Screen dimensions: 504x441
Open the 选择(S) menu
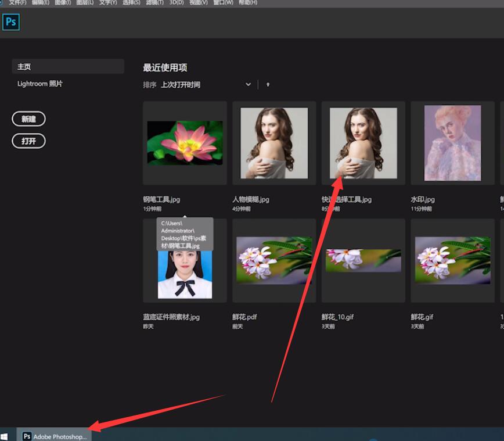point(131,2)
